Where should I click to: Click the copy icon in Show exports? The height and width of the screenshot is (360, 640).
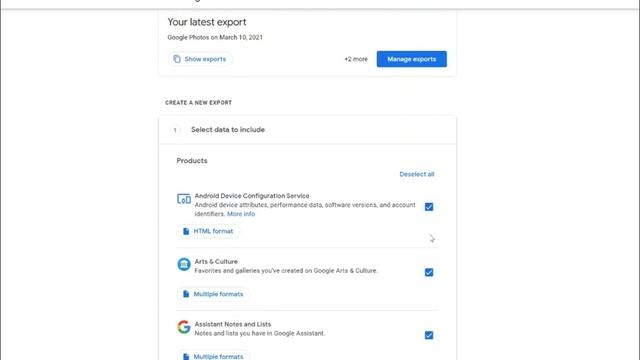click(177, 59)
